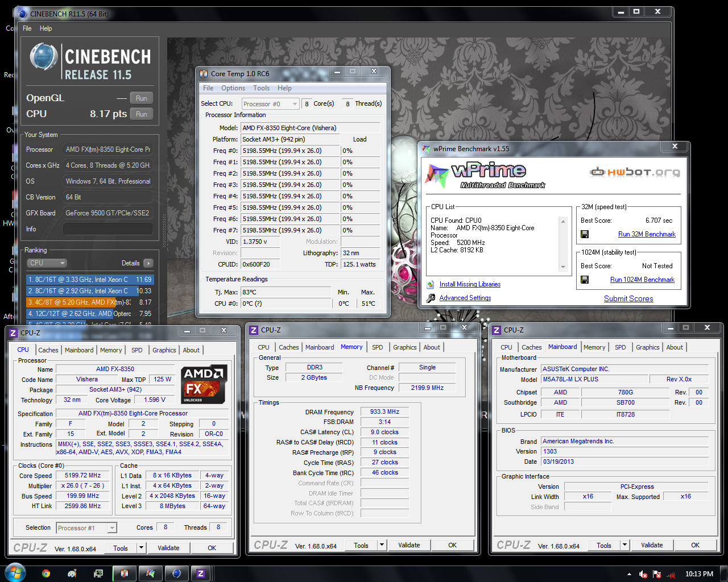Open the Ranking CPU dropdown in Cinebench
Screen dimensions: 728x582
[x=47, y=263]
